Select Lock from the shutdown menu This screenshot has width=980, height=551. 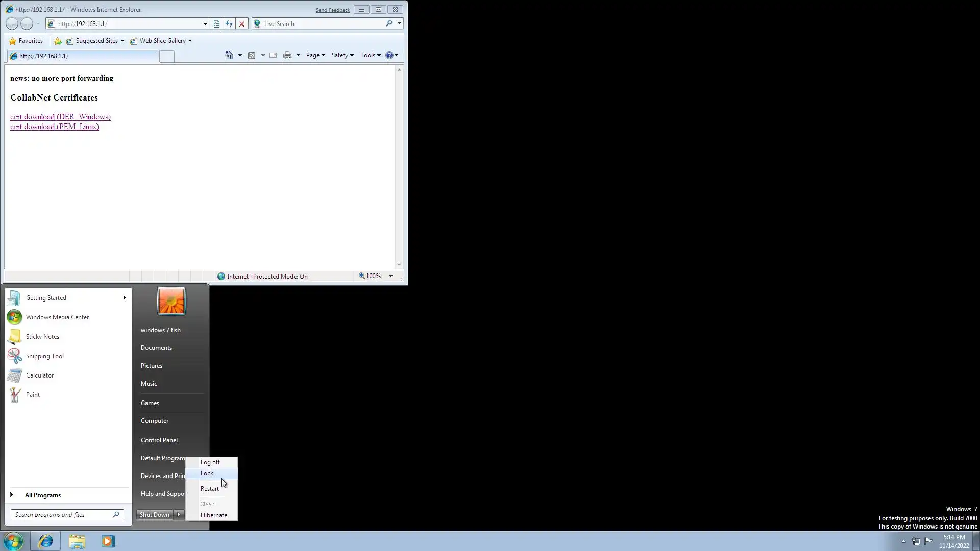tap(207, 473)
